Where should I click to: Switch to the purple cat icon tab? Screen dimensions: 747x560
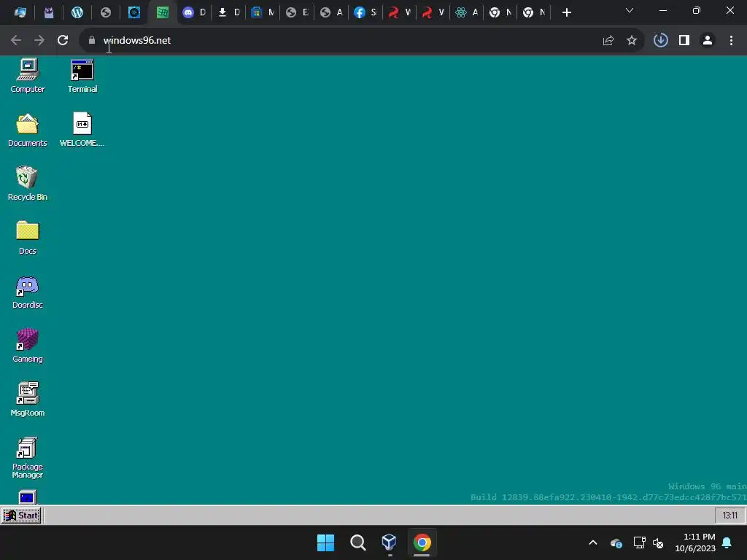49,13
